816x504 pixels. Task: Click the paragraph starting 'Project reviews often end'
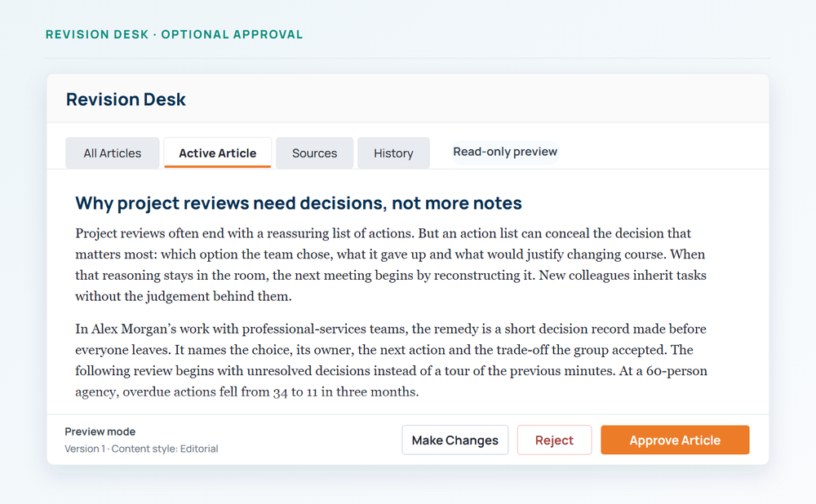click(x=391, y=265)
